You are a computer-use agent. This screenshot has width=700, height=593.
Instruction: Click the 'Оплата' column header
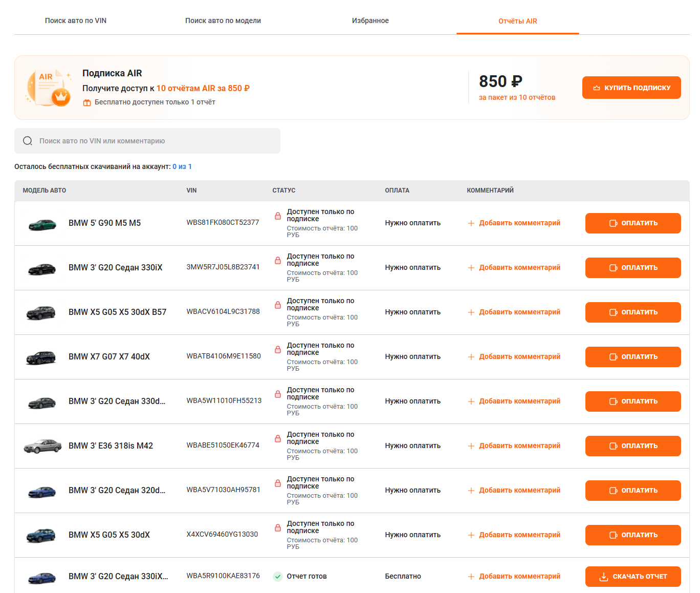397,190
